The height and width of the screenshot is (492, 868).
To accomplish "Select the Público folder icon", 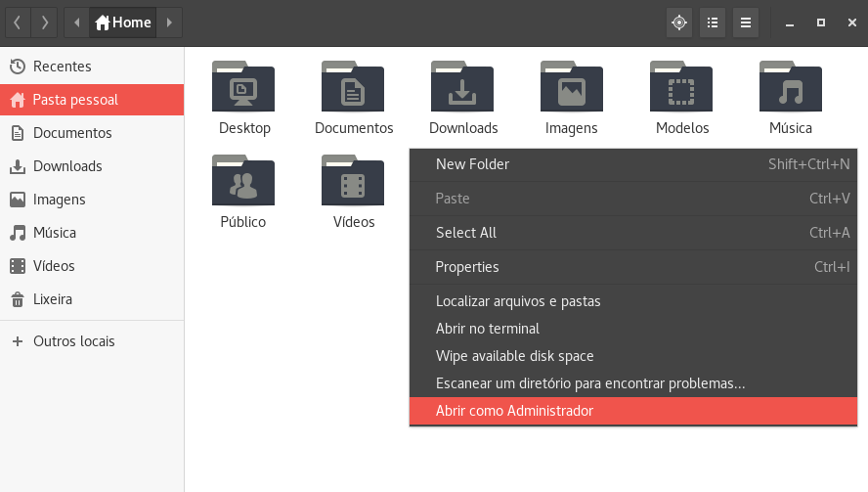I will click(x=243, y=181).
